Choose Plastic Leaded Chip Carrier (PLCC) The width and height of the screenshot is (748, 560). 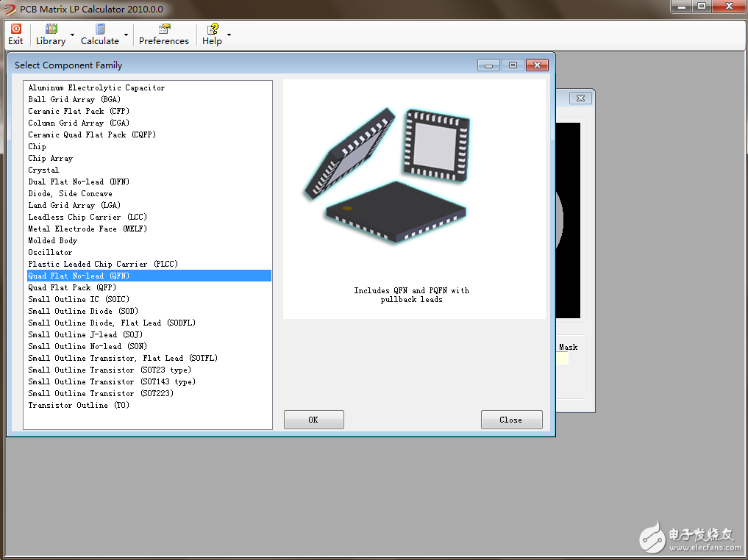(102, 264)
